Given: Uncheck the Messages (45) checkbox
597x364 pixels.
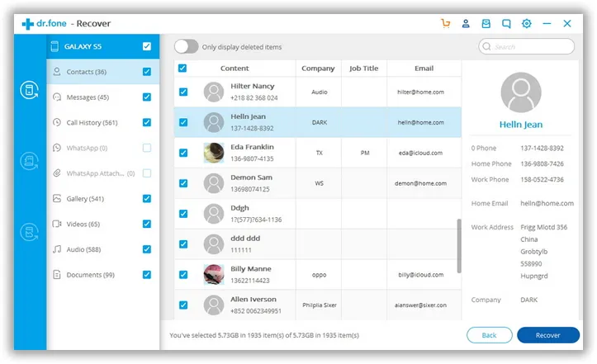Looking at the screenshot, I should pyautogui.click(x=147, y=97).
